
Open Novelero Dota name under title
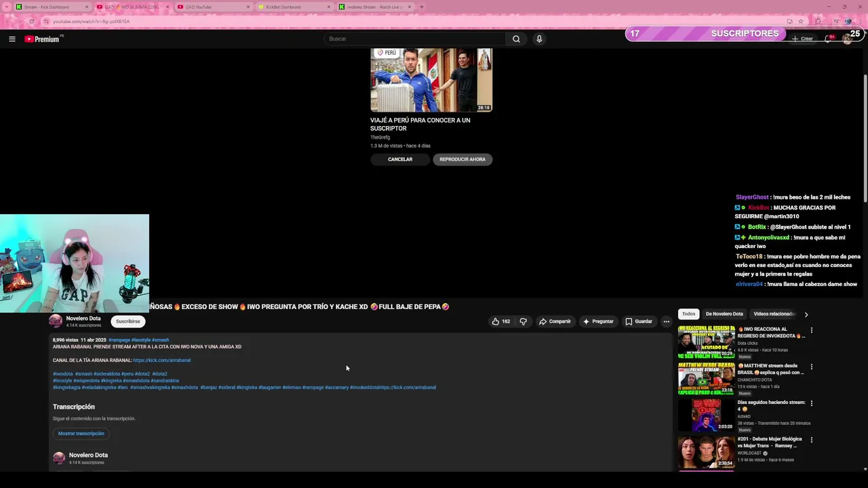pyautogui.click(x=83, y=318)
